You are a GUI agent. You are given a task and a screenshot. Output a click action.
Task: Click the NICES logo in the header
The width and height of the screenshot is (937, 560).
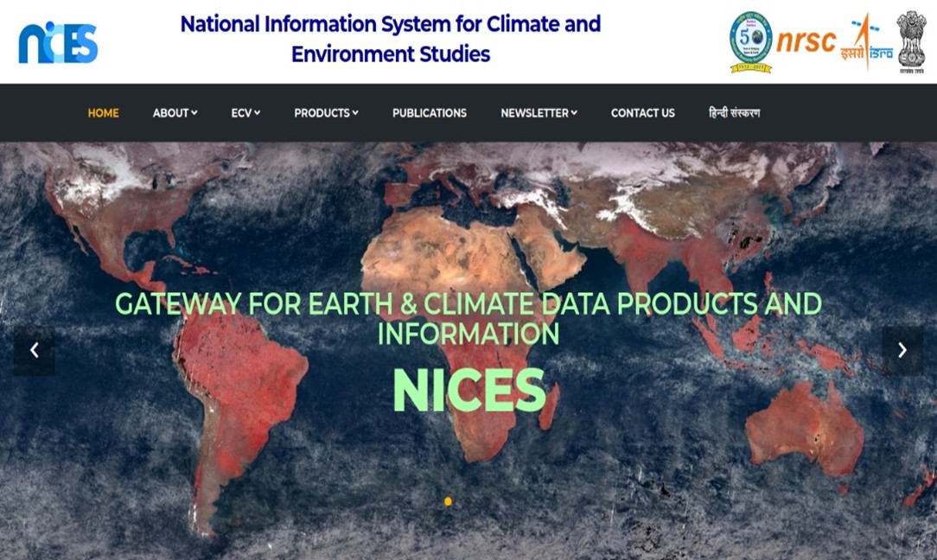[58, 42]
